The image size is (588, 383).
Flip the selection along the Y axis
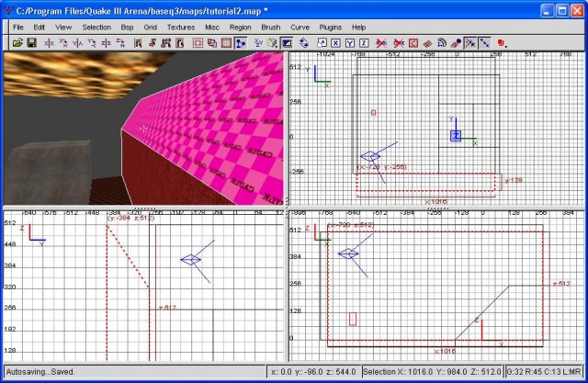pyautogui.click(x=77, y=43)
